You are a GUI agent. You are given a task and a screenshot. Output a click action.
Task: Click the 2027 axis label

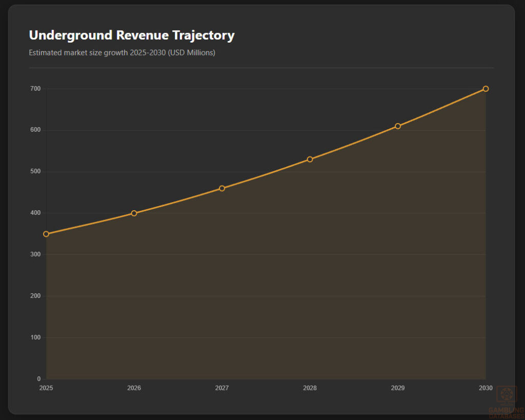point(221,388)
